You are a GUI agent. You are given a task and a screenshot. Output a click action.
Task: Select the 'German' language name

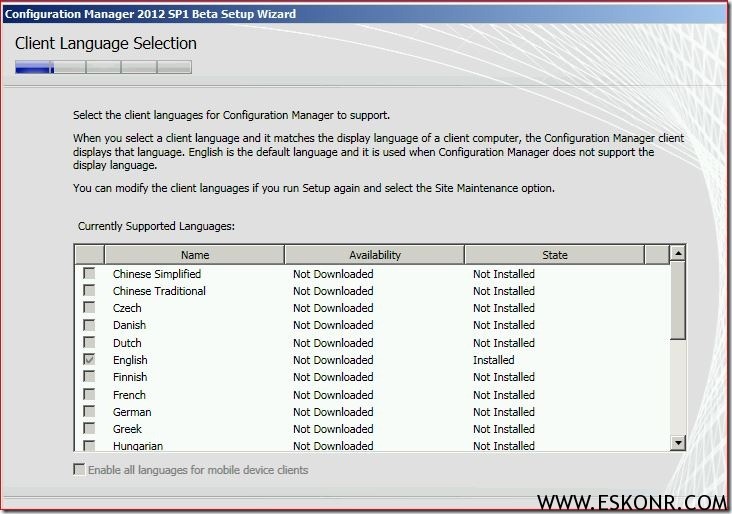[132, 412]
